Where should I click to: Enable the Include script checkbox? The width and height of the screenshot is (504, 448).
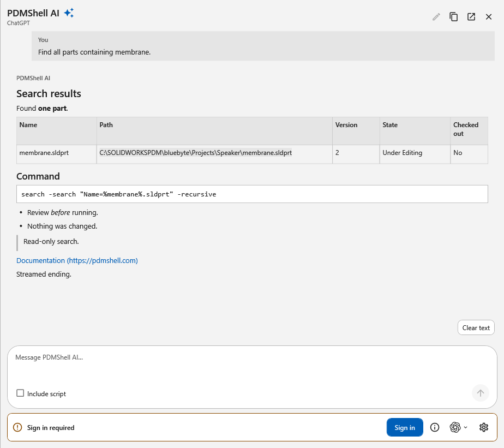(x=20, y=393)
